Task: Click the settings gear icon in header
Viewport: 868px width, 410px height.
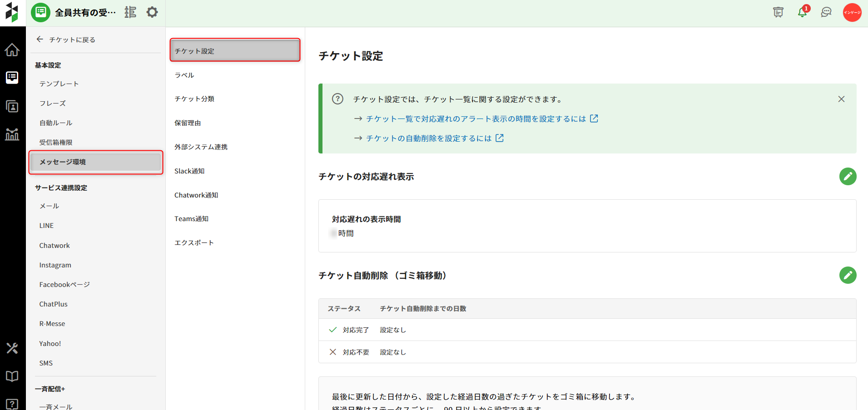Action: (152, 12)
